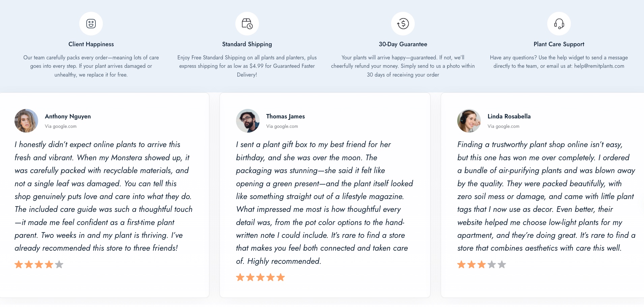Click the 30-Day Guarantee refund icon
The height and width of the screenshot is (307, 644).
403,24
